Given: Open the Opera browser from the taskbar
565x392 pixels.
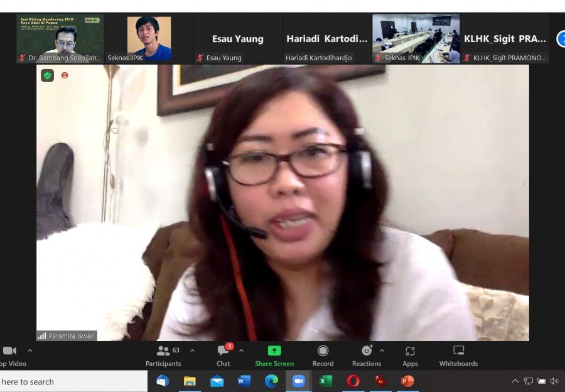Looking at the screenshot, I should pyautogui.click(x=353, y=381).
